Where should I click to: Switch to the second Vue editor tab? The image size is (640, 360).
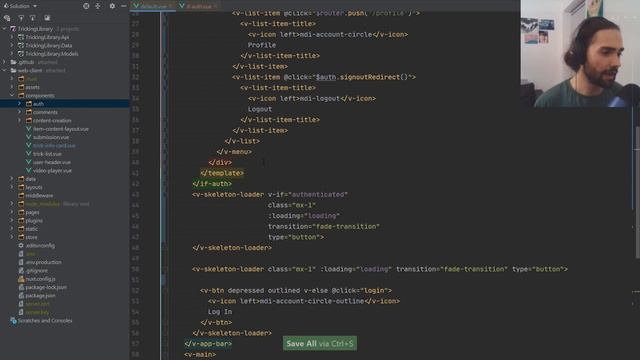click(199, 6)
